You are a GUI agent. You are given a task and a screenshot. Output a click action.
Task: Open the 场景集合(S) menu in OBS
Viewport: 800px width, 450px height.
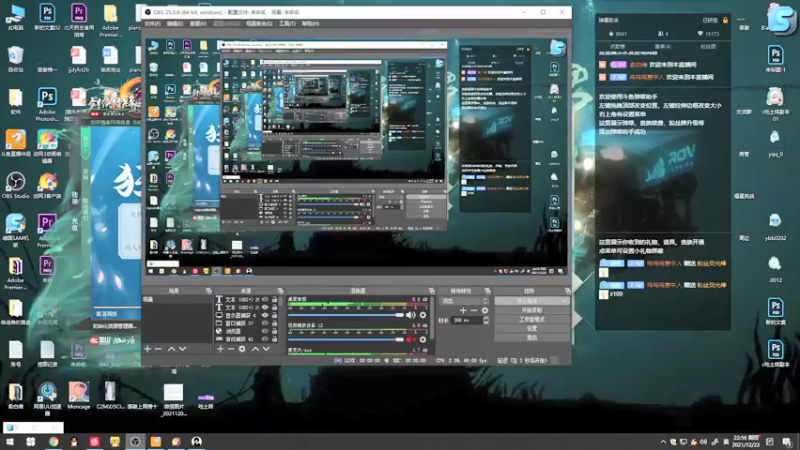click(259, 23)
